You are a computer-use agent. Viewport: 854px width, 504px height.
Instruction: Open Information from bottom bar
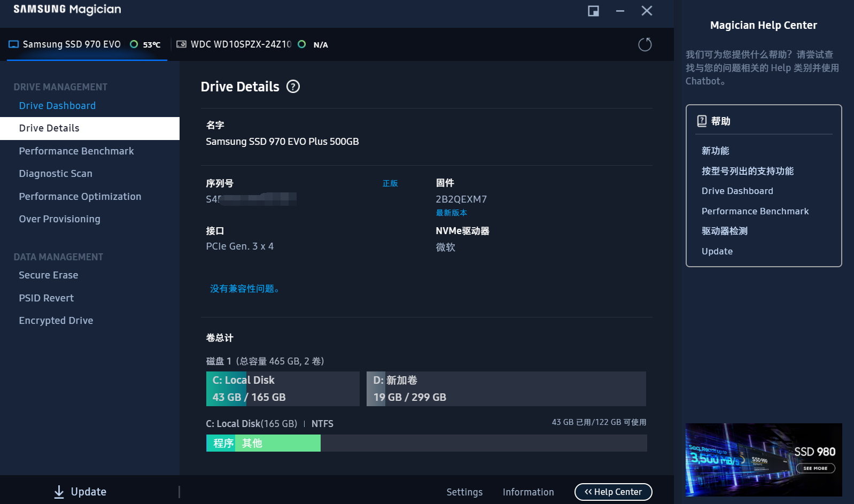point(528,492)
